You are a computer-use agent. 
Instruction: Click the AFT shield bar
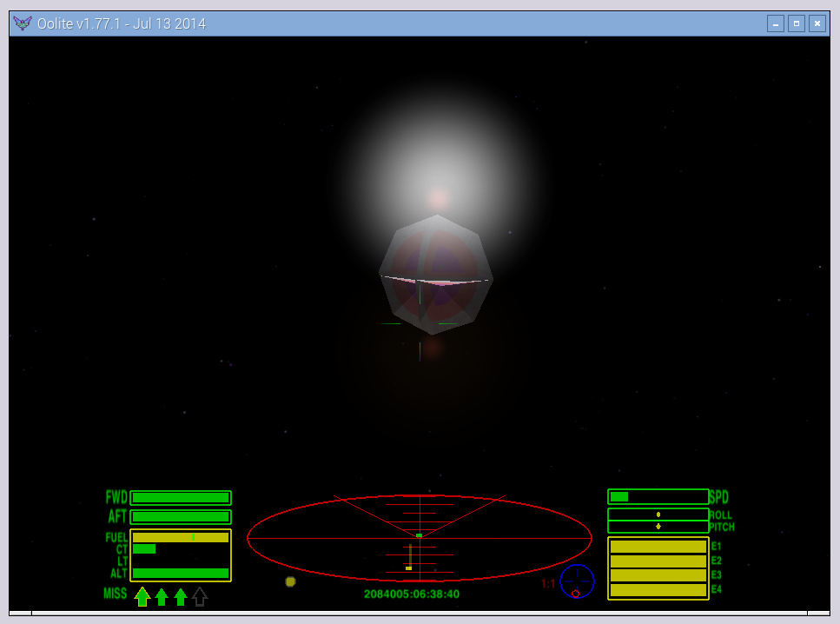tap(181, 517)
